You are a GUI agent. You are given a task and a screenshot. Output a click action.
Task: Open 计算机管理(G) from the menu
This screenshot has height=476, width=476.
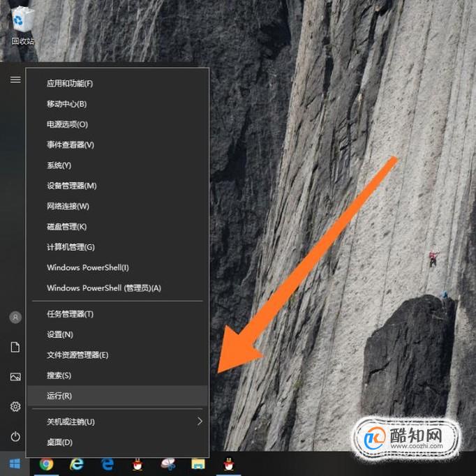click(x=118, y=247)
